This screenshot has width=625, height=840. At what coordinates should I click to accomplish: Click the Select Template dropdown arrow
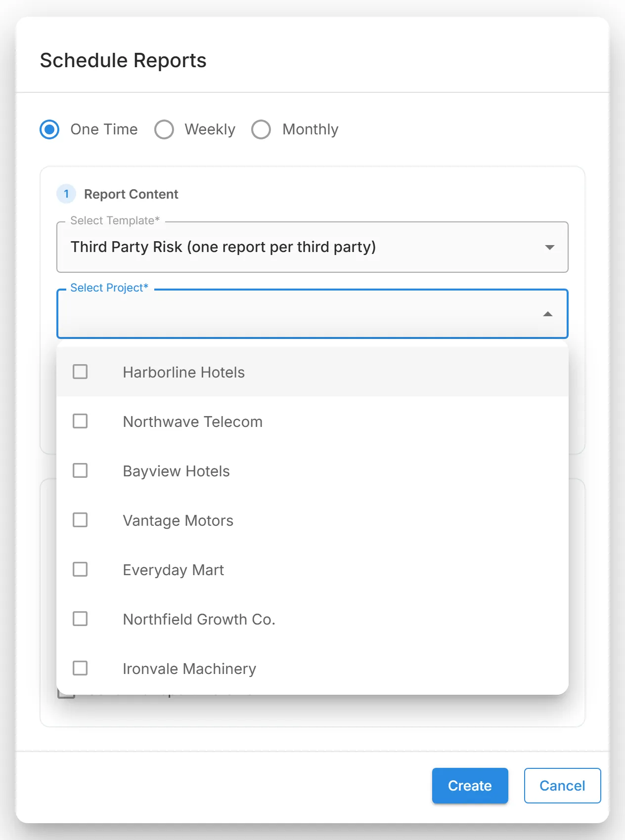[549, 247]
